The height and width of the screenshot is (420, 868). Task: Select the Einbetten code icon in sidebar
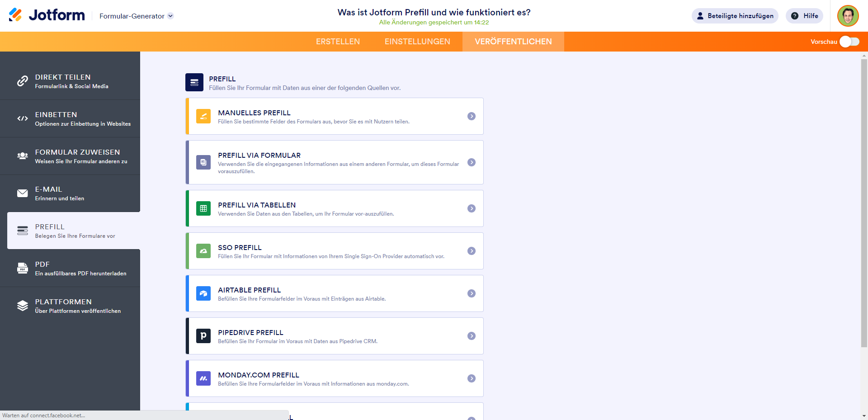pyautogui.click(x=22, y=118)
